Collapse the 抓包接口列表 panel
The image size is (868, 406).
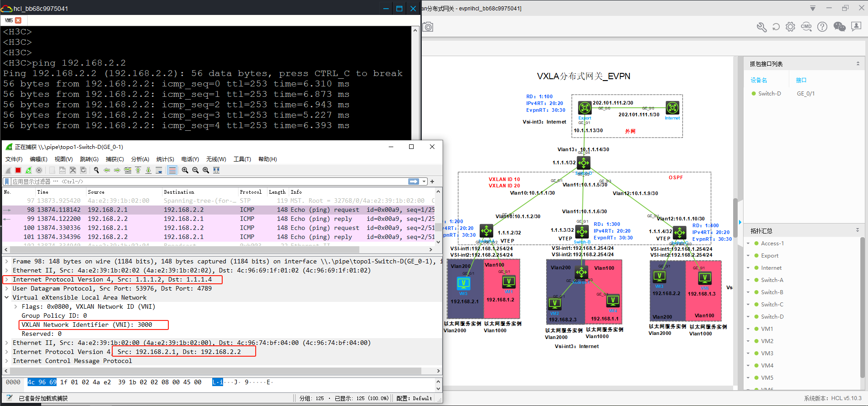(x=858, y=64)
